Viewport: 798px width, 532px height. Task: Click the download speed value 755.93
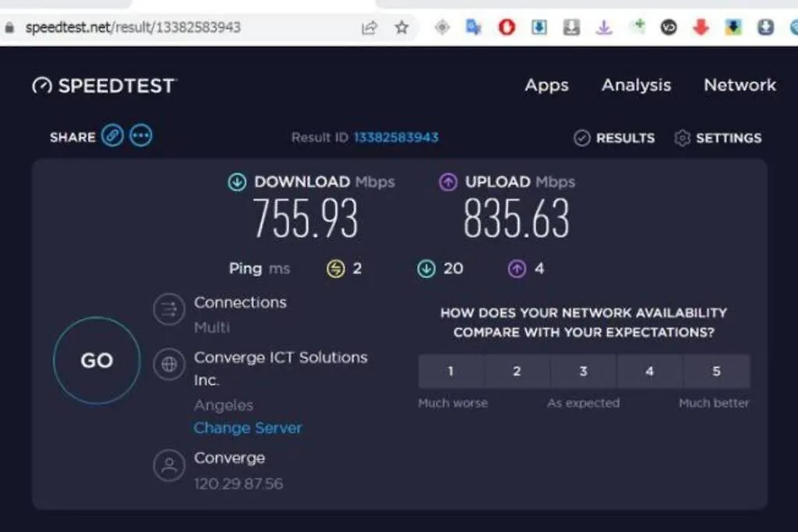pos(305,218)
